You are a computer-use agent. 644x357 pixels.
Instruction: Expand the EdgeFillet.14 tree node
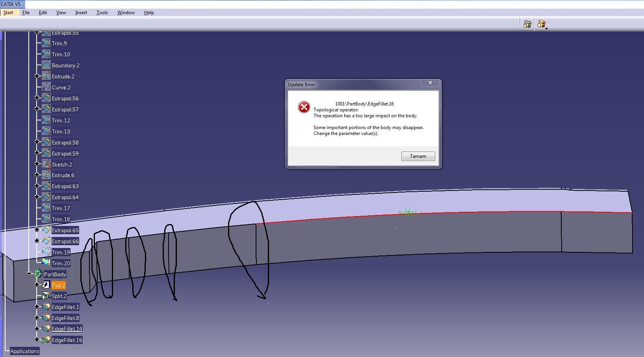pos(37,328)
